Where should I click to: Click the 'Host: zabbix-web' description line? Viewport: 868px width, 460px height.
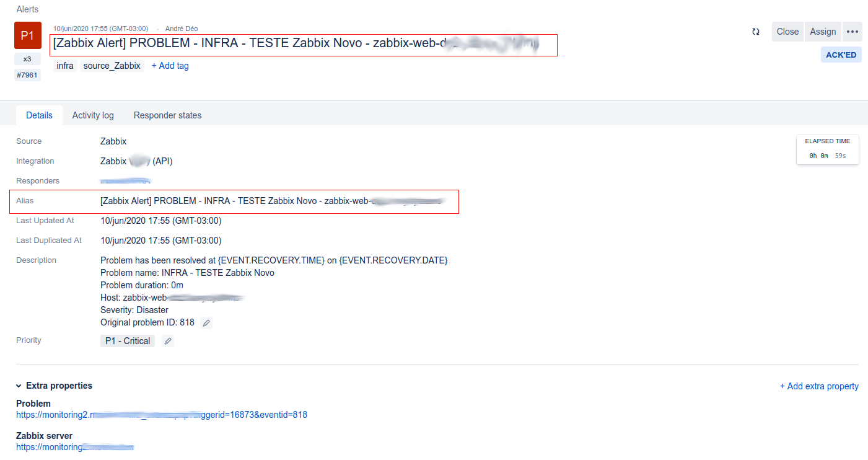pos(173,298)
